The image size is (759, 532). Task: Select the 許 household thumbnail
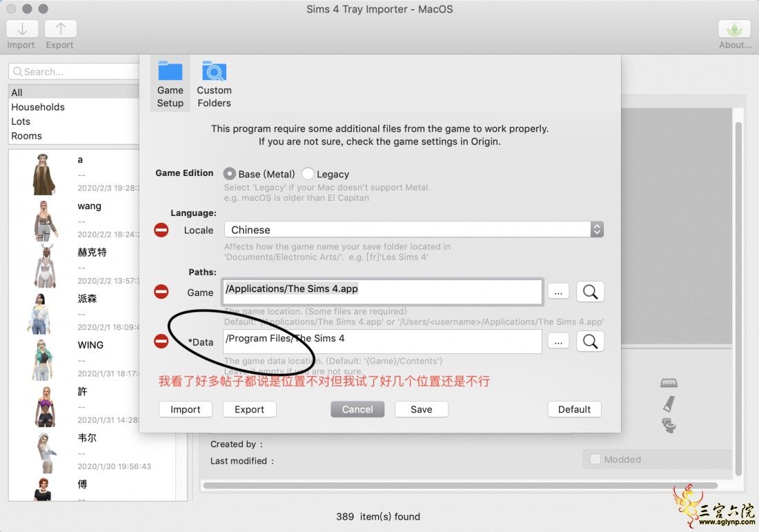(46, 406)
